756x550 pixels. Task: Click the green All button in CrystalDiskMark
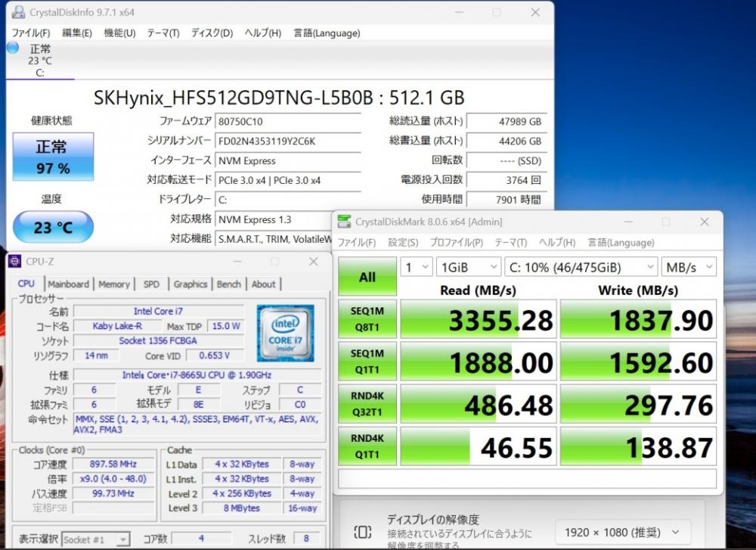click(367, 276)
